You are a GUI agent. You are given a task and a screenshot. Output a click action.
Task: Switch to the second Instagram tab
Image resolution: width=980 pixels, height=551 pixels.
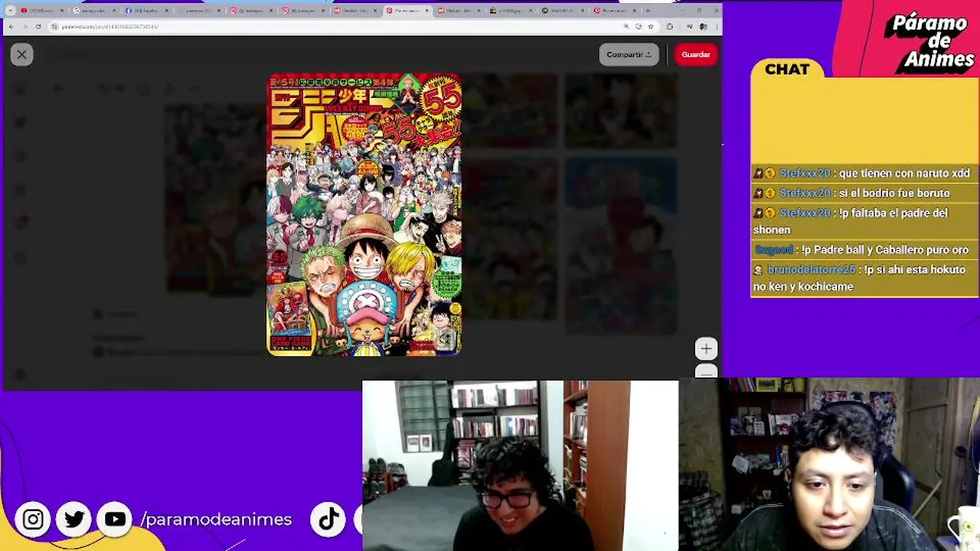(302, 11)
